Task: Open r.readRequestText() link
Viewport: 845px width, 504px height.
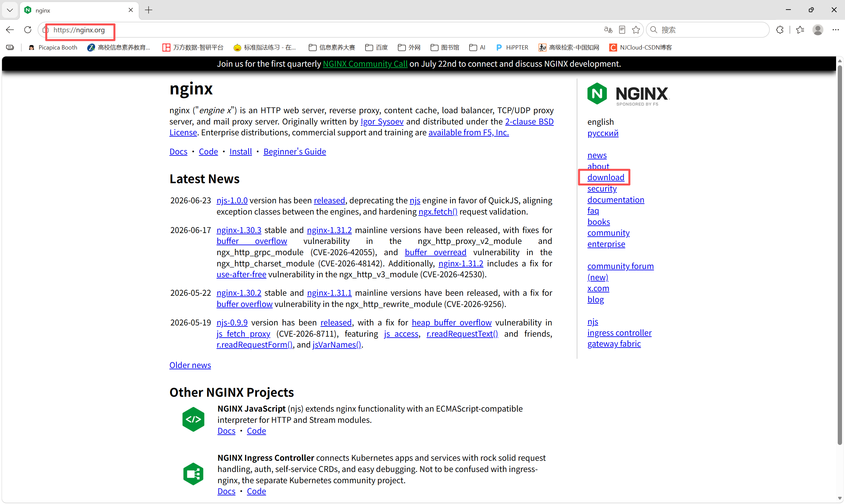Action: pyautogui.click(x=462, y=334)
